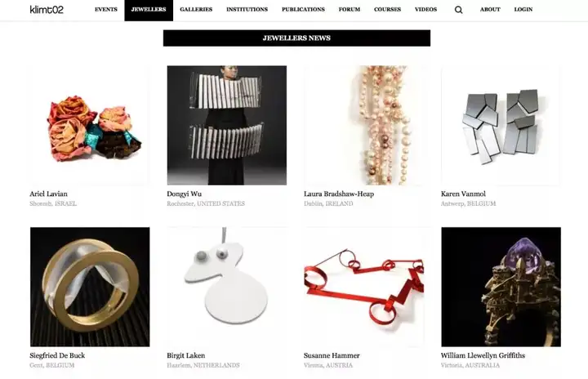588x379 pixels.
Task: Go to Videos section
Action: (425, 9)
